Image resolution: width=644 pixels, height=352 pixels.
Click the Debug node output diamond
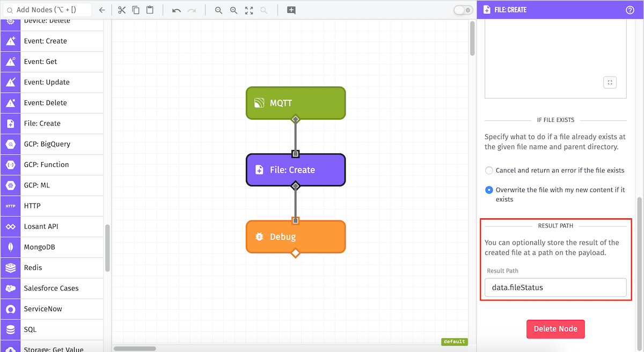click(295, 253)
